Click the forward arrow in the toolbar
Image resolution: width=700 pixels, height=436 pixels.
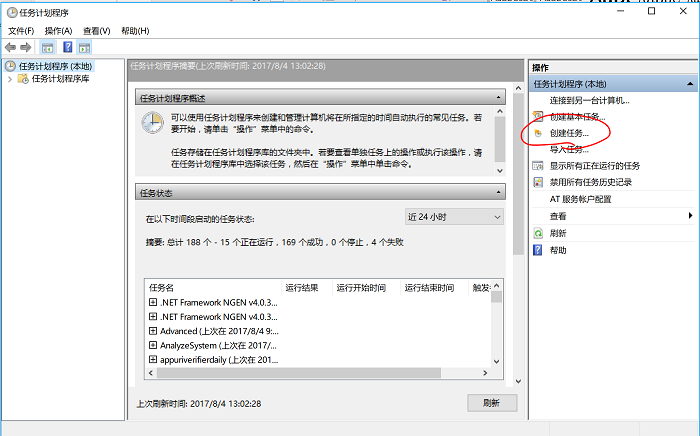click(x=25, y=47)
